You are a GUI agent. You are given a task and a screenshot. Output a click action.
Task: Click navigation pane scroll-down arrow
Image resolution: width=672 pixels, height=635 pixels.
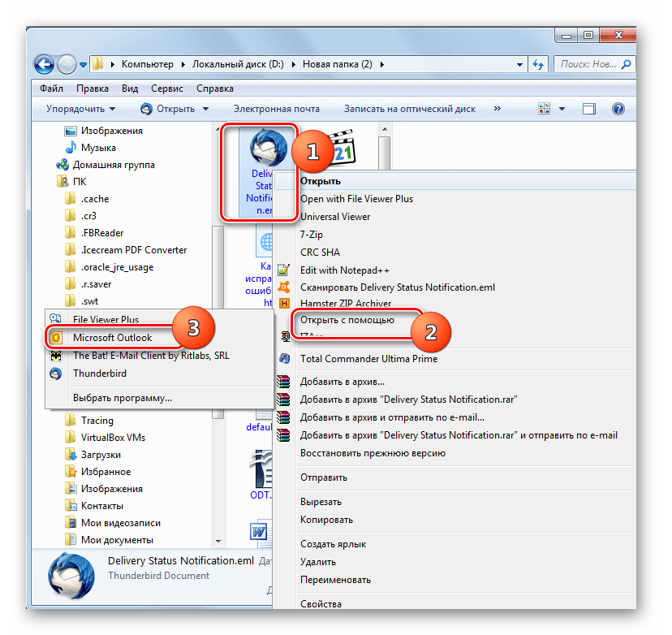(x=218, y=541)
